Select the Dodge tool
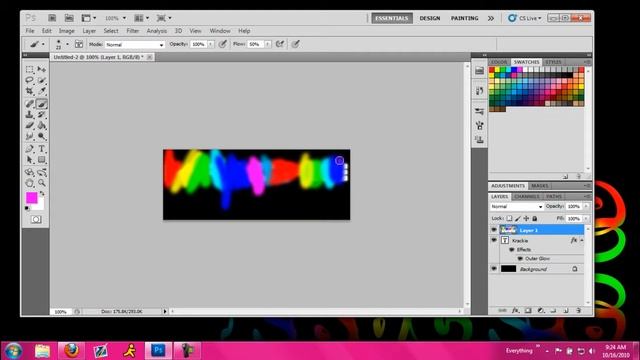Viewport: 640px width, 360px height. (42, 136)
